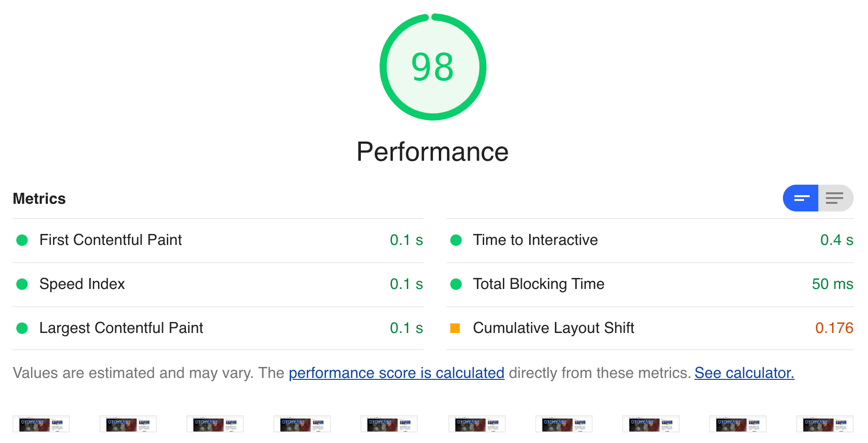Viewport: 868px width, 443px height.
Task: Open the See calculator link
Action: (744, 373)
